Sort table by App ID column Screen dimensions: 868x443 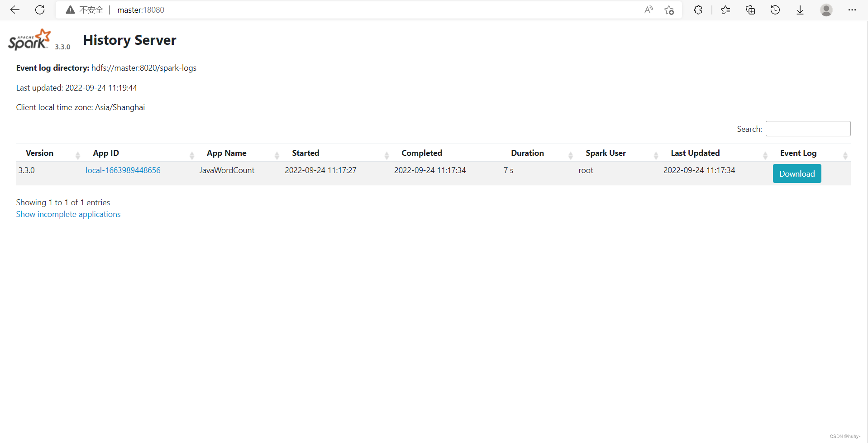pos(106,153)
